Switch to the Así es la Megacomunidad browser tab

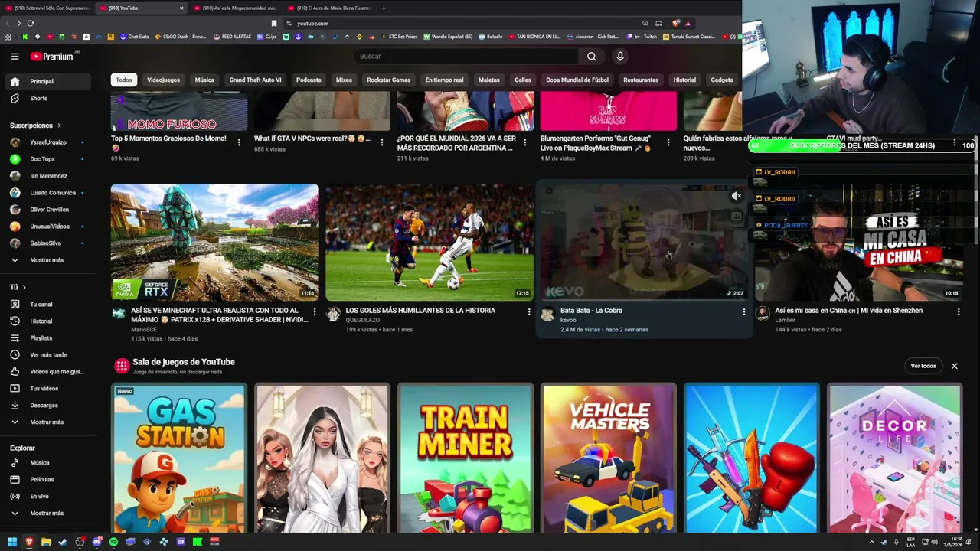coord(237,8)
